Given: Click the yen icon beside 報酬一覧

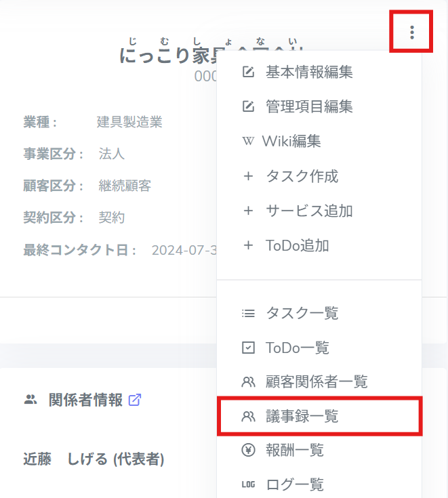Looking at the screenshot, I should click(248, 450).
